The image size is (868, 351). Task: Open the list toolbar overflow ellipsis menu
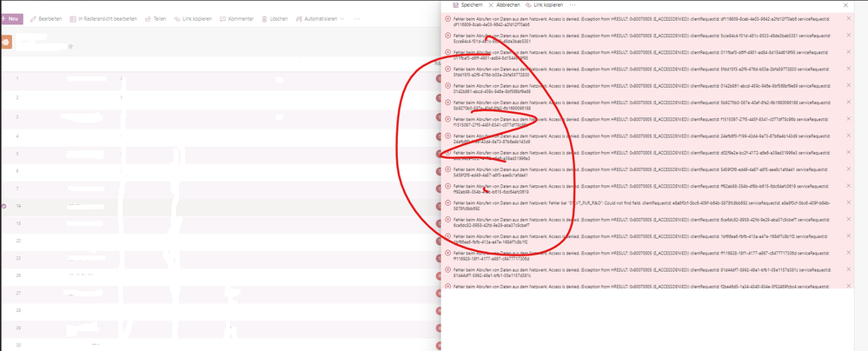tap(357, 19)
